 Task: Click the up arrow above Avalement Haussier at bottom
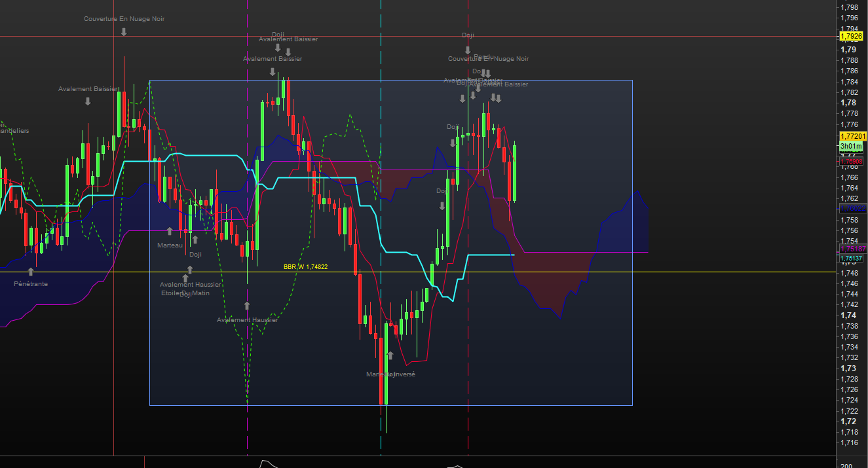[x=247, y=306]
